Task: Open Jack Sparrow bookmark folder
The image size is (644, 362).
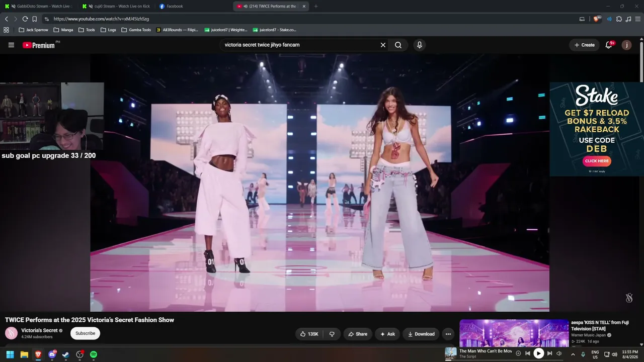Action: pos(33,30)
